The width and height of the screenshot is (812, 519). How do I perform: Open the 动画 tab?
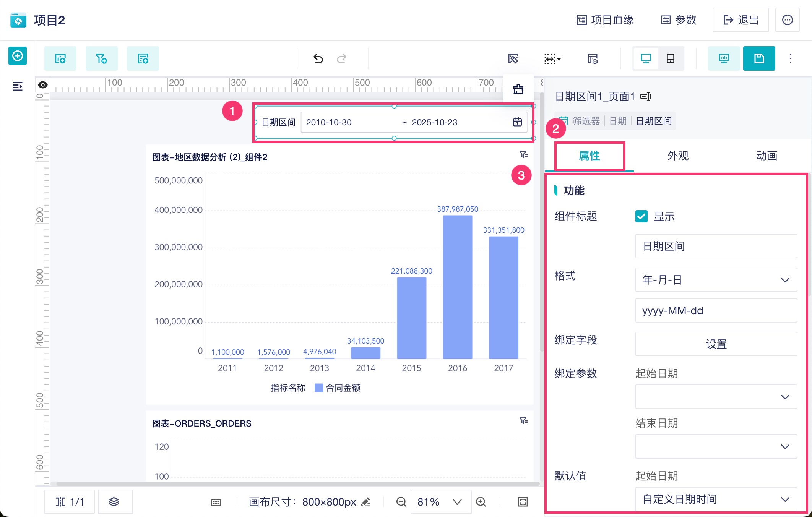767,156
